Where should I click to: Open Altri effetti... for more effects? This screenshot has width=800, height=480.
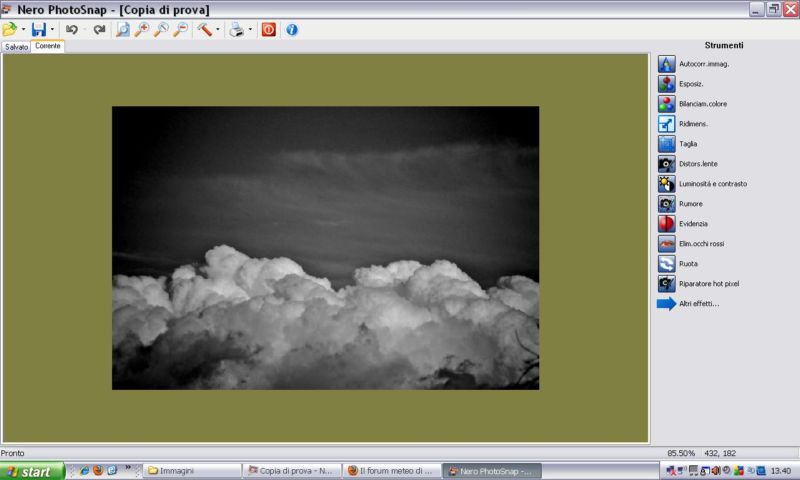coord(698,304)
